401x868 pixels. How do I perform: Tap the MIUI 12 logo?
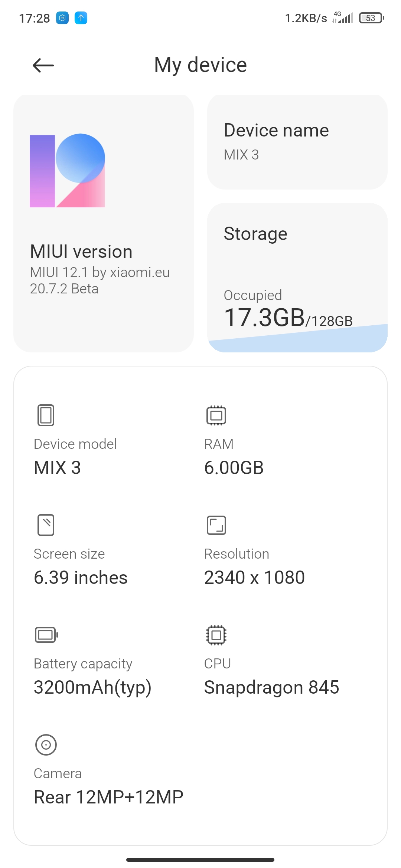pyautogui.click(x=67, y=171)
